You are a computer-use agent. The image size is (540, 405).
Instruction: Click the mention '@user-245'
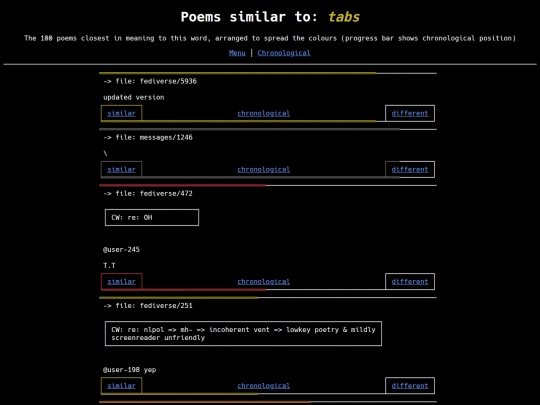121,250
